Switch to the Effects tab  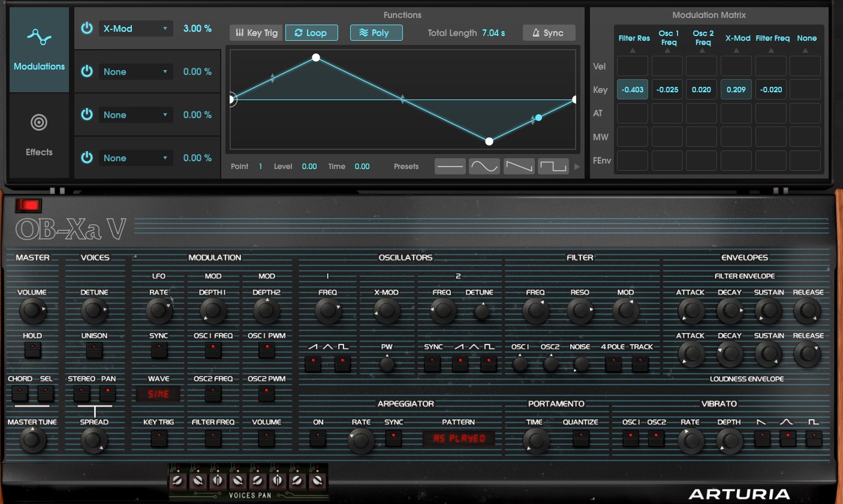click(39, 135)
